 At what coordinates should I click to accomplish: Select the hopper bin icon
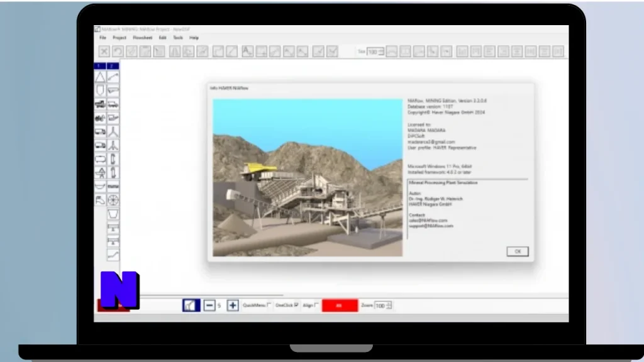(113, 214)
